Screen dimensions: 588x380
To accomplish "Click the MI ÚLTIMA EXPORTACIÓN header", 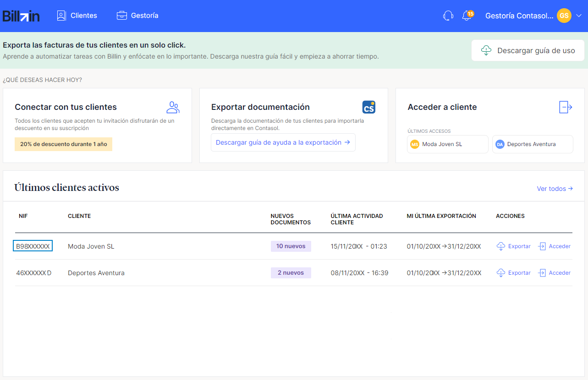I will click(441, 216).
